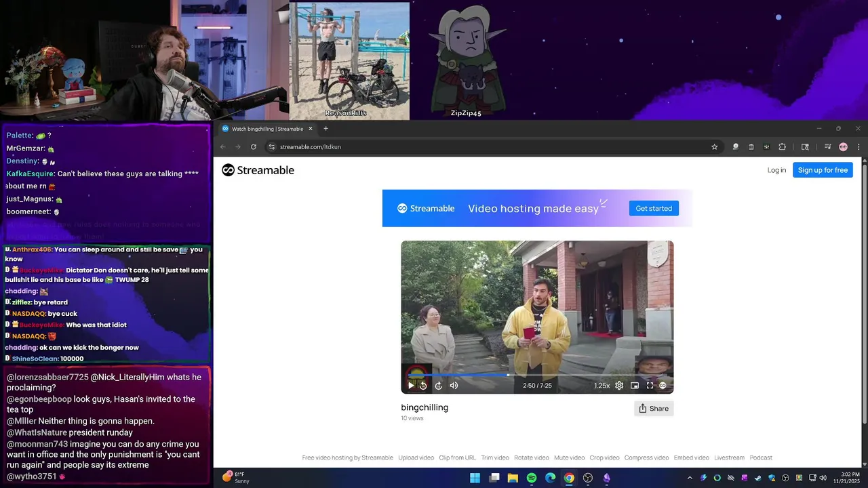Open Obsidian from taskbar
Screen dimensions: 868x488
click(x=607, y=478)
